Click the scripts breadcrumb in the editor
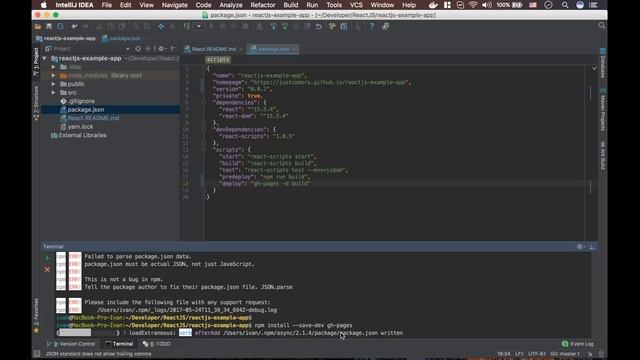The width and height of the screenshot is (640, 360). pyautogui.click(x=218, y=60)
